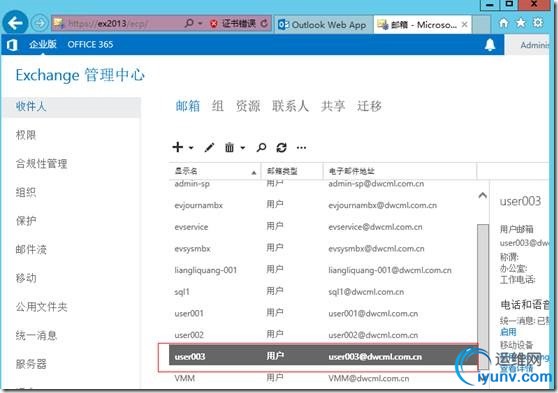Search mailboxes with the toolbar magnifier icon
This screenshot has height=393, width=558.
coord(261,147)
